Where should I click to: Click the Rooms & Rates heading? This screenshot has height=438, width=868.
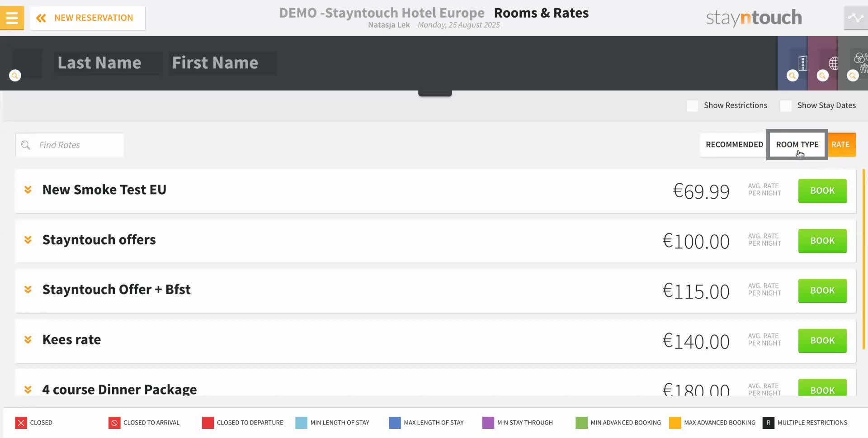tap(541, 13)
